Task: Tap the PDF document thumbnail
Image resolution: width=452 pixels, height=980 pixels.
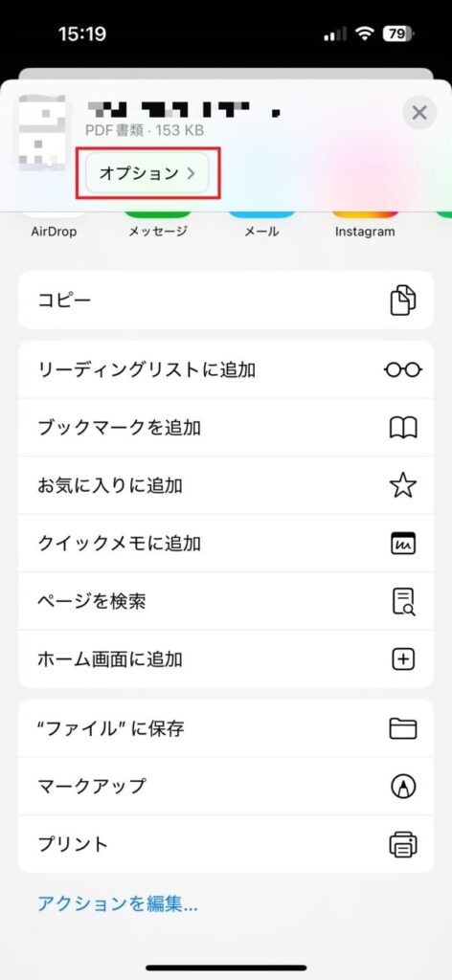Action: pos(42,132)
